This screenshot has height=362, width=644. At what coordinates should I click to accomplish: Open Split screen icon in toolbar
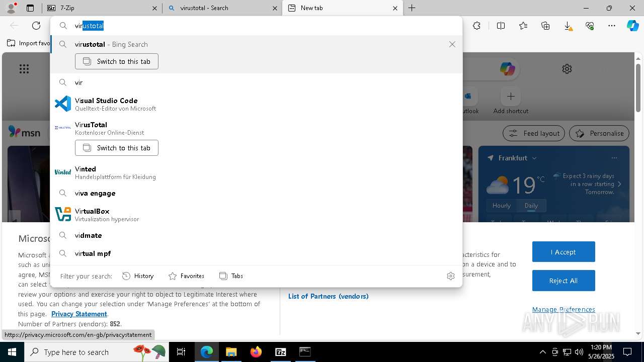(501, 26)
